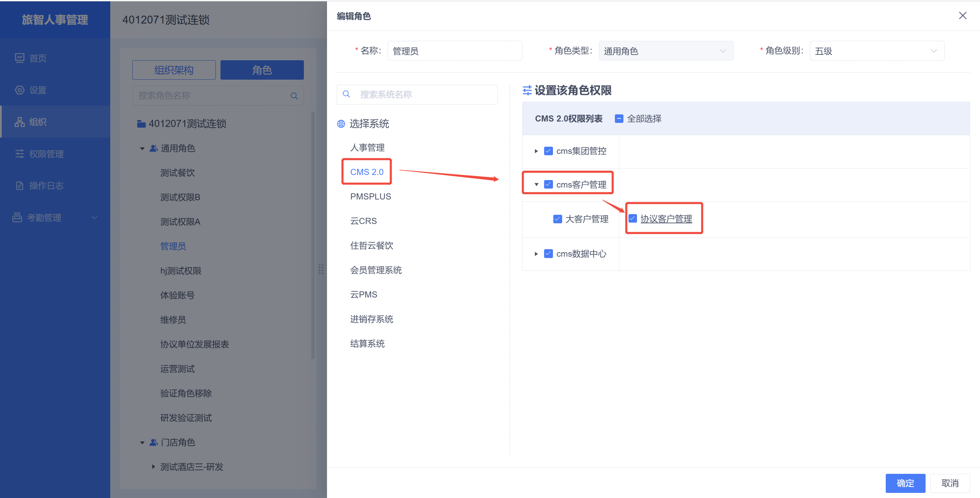
Task: Collapse the cms客户管理 permission row
Action: [536, 184]
